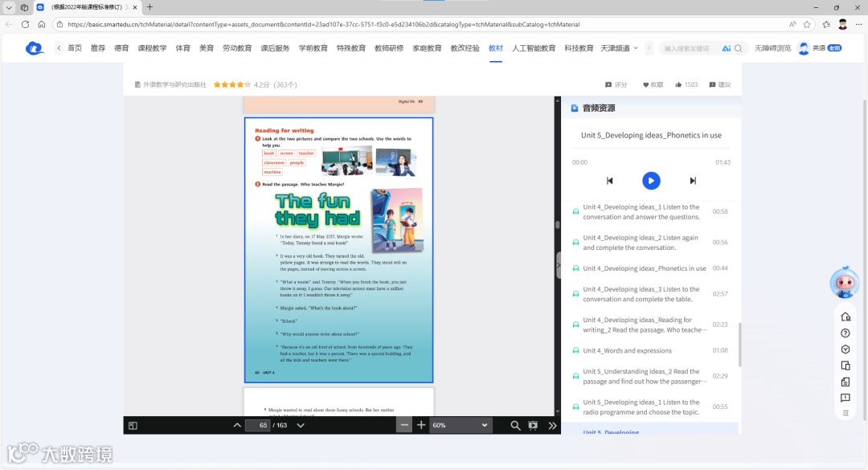The image size is (868, 470).
Task: Open the 教材 navigation tab
Action: point(495,48)
